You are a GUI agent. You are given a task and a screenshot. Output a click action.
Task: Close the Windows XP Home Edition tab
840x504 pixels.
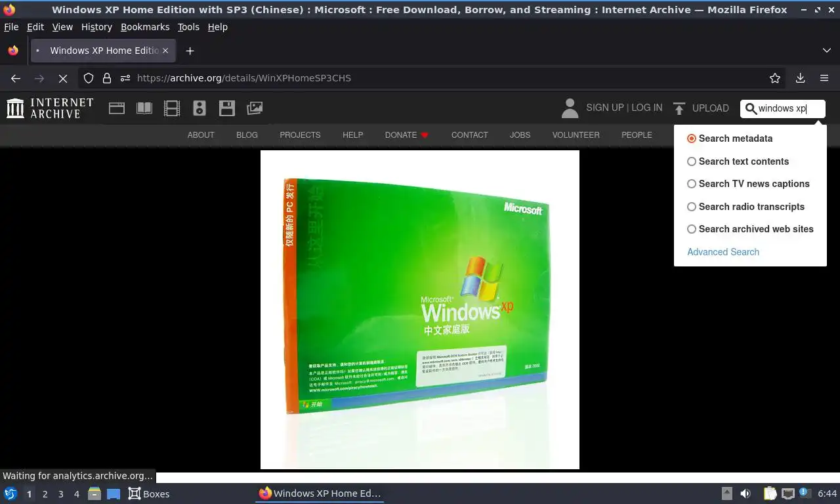pyautogui.click(x=165, y=51)
